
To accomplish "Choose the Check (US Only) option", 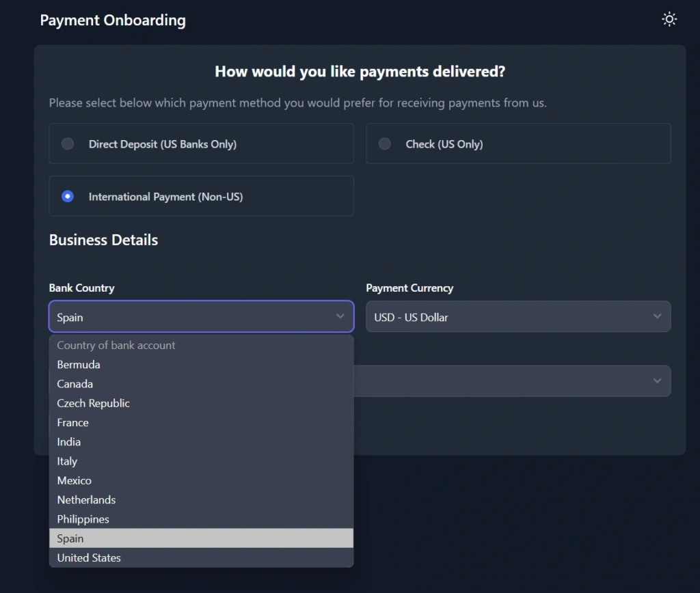I will [385, 144].
